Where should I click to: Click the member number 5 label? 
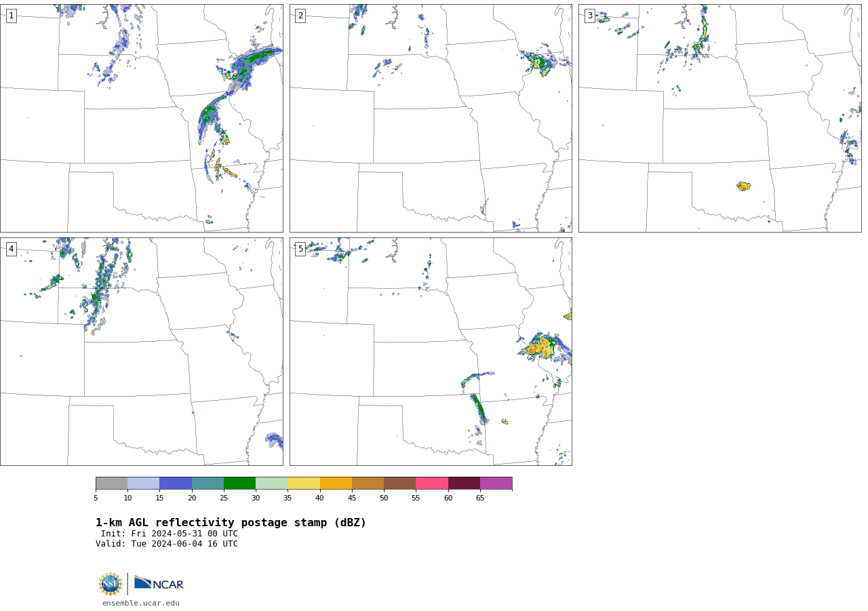300,249
